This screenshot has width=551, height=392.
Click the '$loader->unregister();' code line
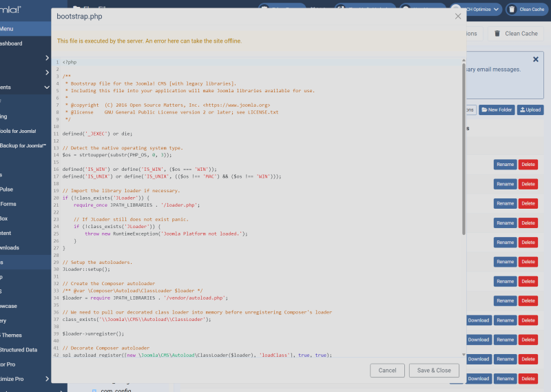tap(93, 334)
